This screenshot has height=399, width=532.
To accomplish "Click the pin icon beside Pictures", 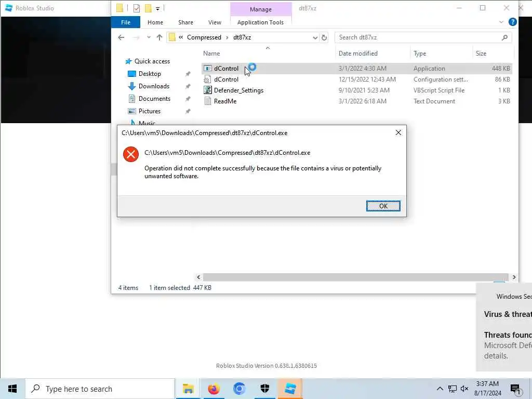I will click(188, 111).
